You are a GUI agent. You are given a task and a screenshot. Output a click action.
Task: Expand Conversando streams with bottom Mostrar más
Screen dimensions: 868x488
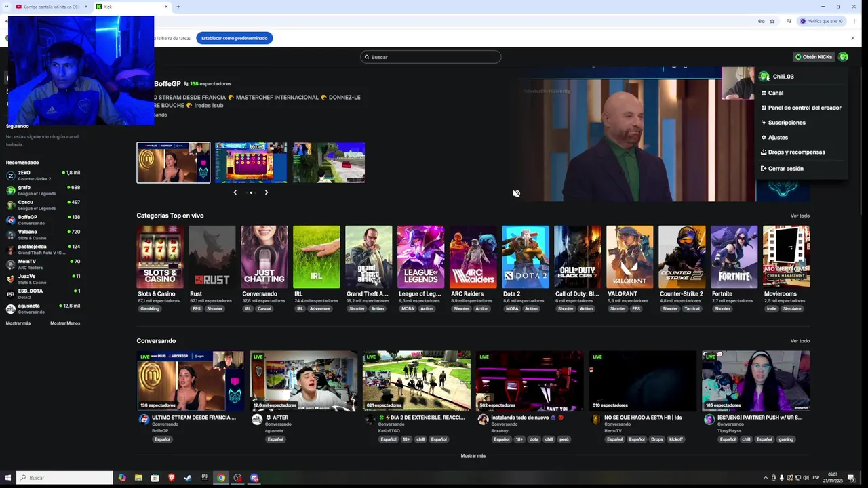tap(473, 455)
